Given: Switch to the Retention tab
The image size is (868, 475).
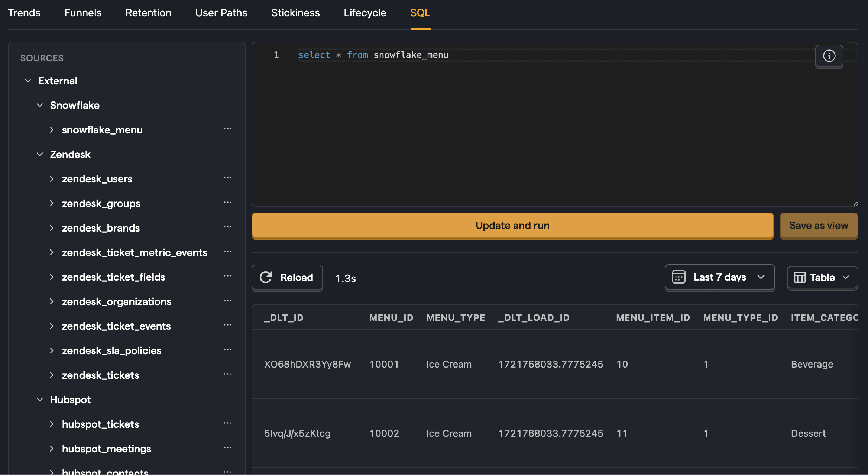Looking at the screenshot, I should coord(148,13).
